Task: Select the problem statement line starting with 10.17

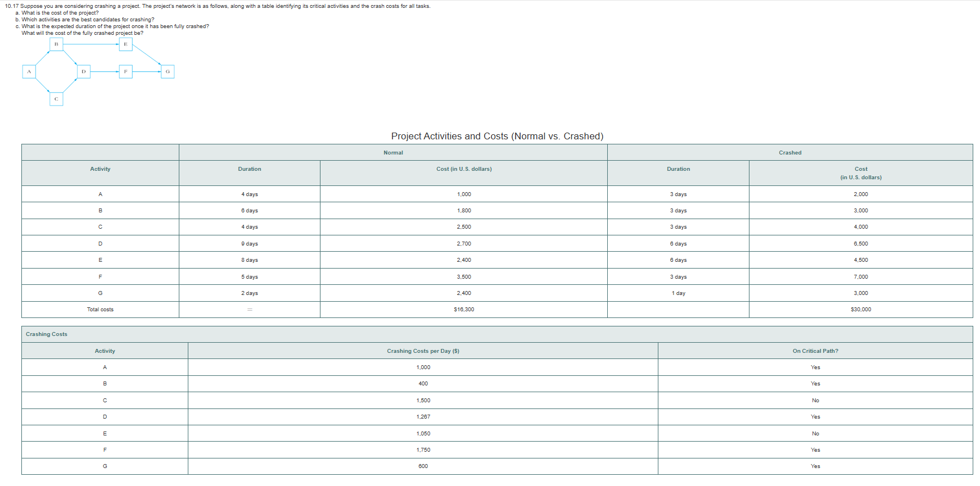Action: 218,6
